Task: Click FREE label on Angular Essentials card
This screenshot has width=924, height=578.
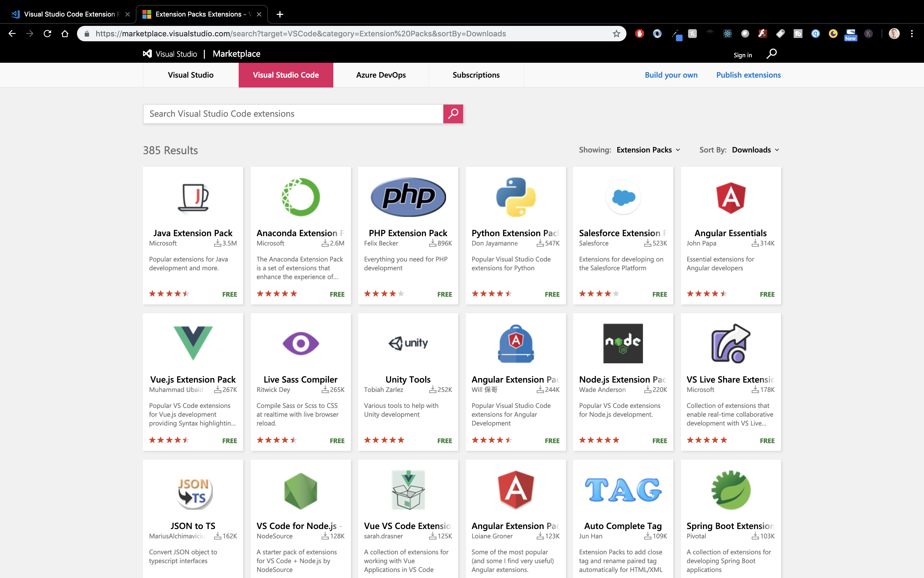Action: (767, 294)
